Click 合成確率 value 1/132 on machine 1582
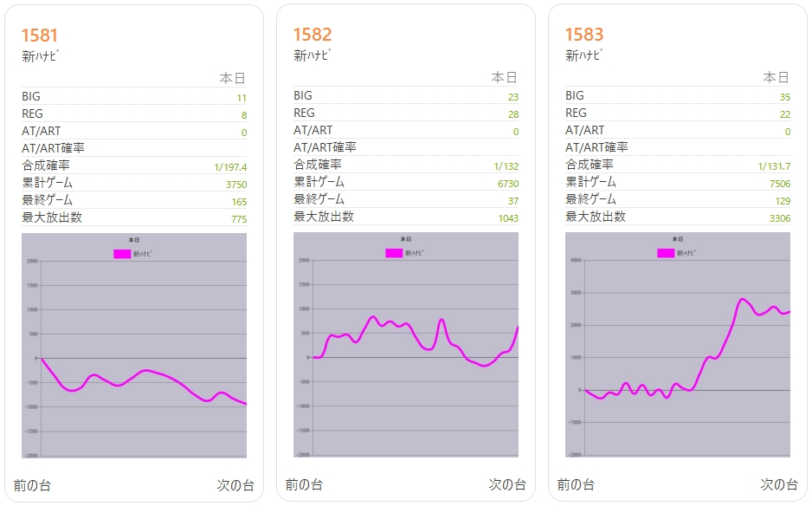The height and width of the screenshot is (506, 812). coord(506,166)
